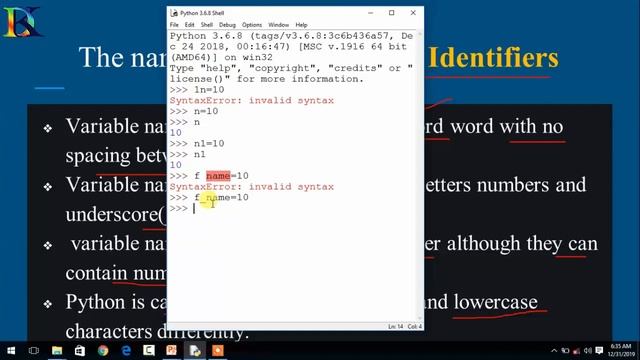Click the Ln: 14 status bar entry

click(x=396, y=327)
